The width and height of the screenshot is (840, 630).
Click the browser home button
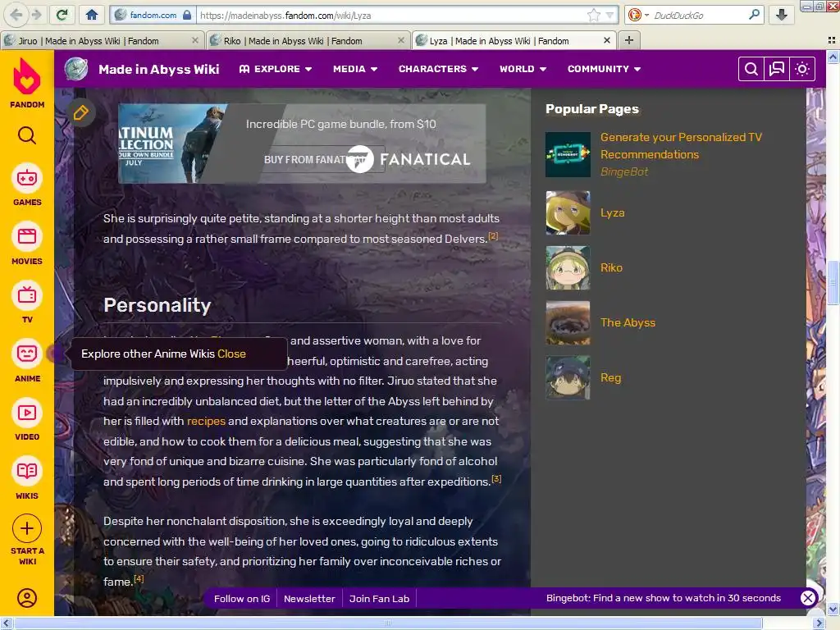tap(92, 15)
